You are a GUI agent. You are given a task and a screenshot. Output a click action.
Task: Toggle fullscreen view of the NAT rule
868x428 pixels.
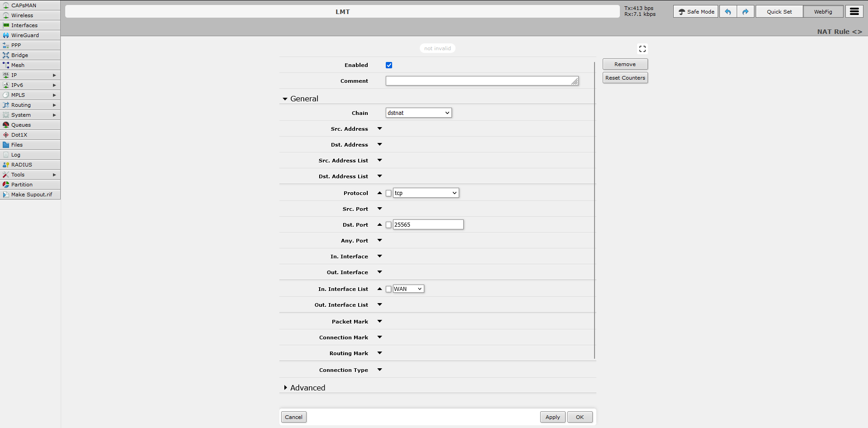642,48
